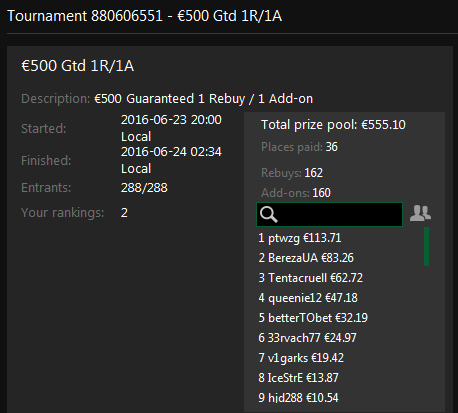Click the player search input field
This screenshot has width=458, height=413.
coord(329,214)
